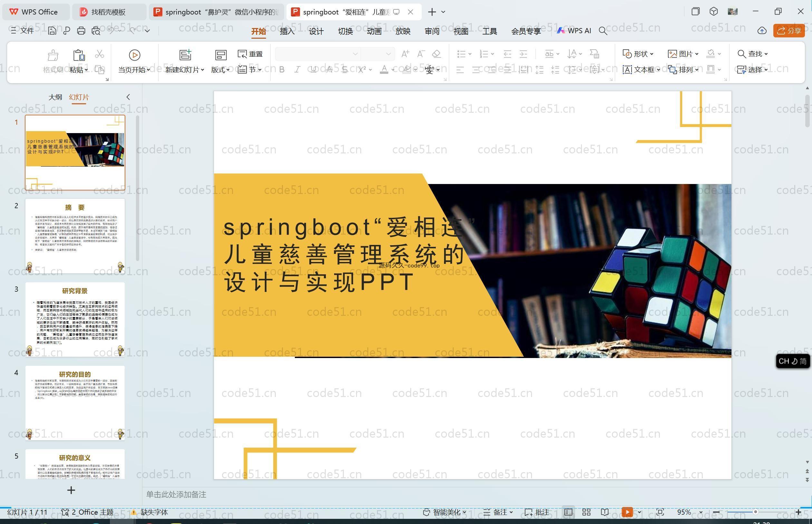
Task: Click the New Slide icon
Action: 185,55
